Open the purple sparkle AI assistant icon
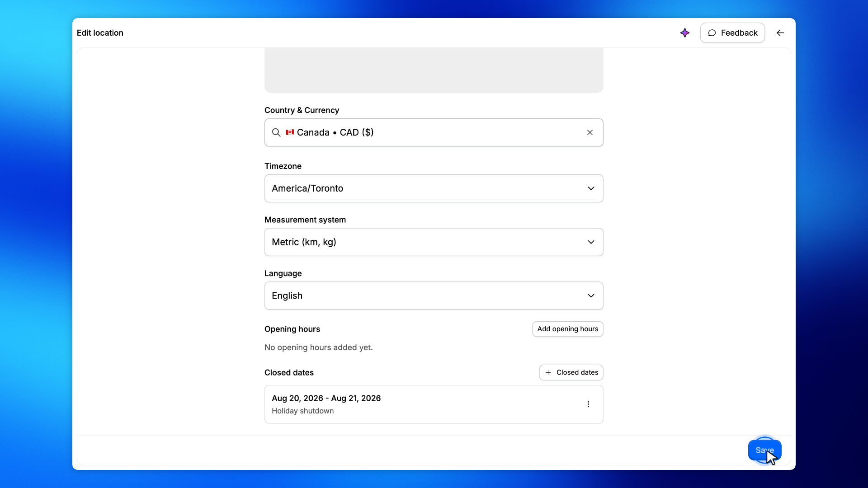The height and width of the screenshot is (488, 868). click(x=684, y=33)
